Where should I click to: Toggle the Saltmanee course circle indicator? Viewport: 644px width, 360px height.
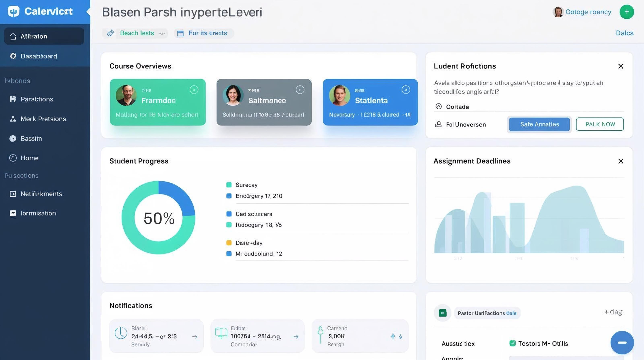300,90
